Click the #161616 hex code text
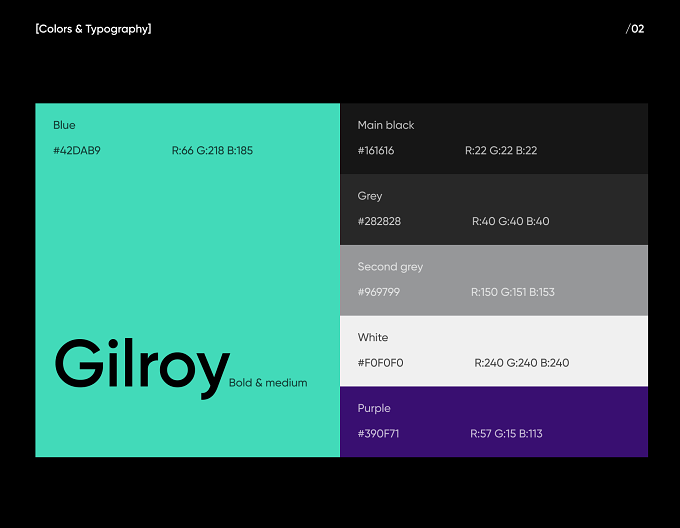680x528 pixels. pyautogui.click(x=376, y=150)
